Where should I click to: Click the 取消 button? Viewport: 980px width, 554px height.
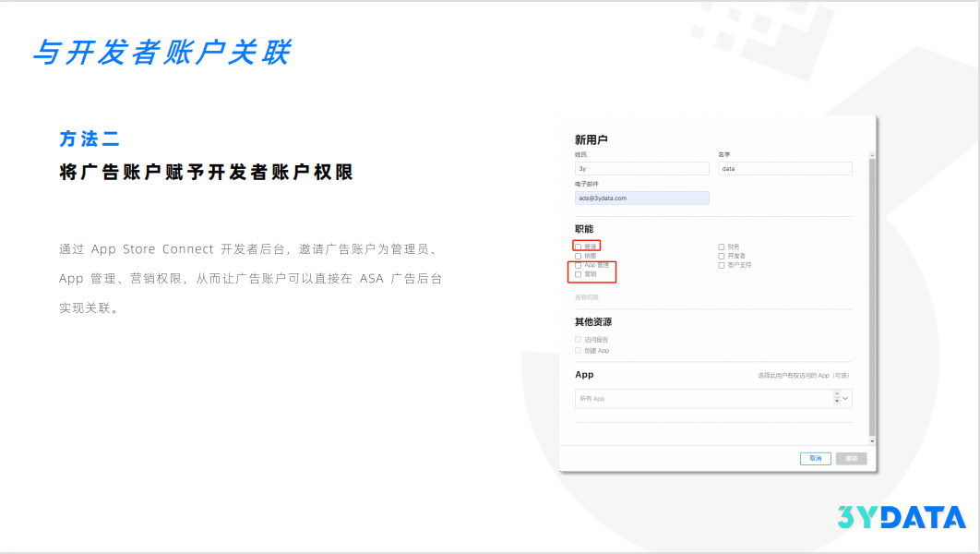click(x=816, y=458)
